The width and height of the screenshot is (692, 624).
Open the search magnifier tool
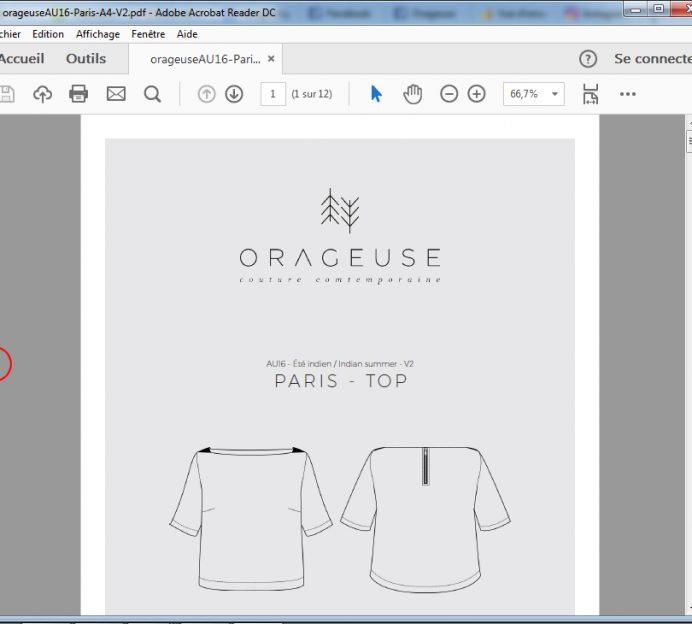(x=152, y=94)
